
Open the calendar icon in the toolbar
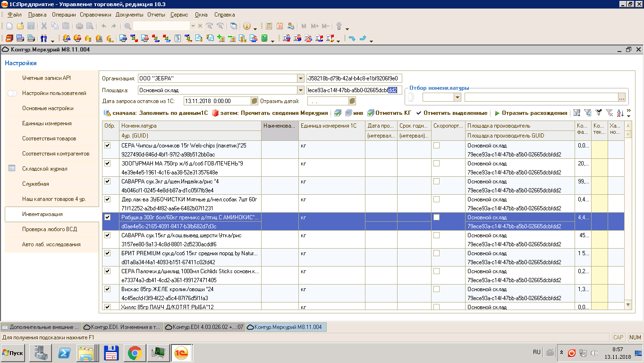point(280,26)
